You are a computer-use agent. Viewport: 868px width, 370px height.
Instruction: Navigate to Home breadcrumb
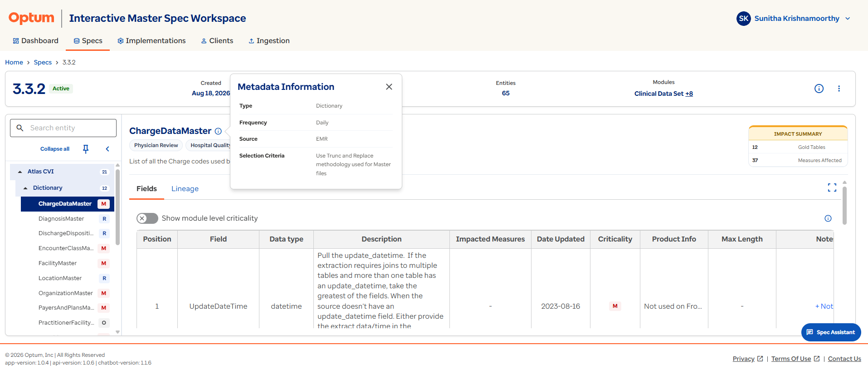pos(14,62)
